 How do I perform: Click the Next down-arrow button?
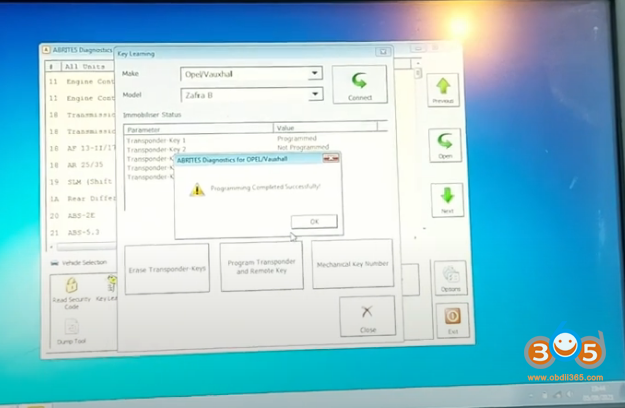coord(447,200)
